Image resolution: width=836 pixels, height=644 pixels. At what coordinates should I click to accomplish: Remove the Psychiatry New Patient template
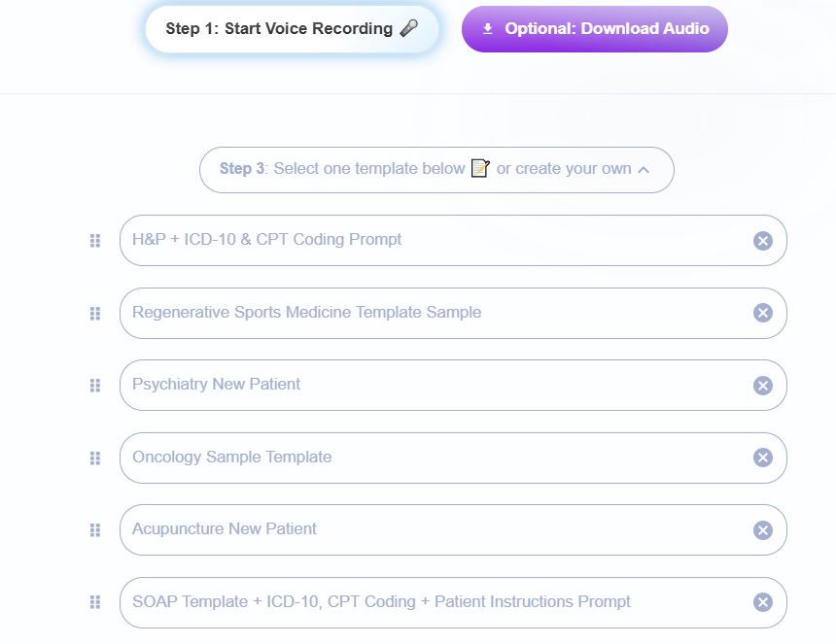tap(763, 386)
